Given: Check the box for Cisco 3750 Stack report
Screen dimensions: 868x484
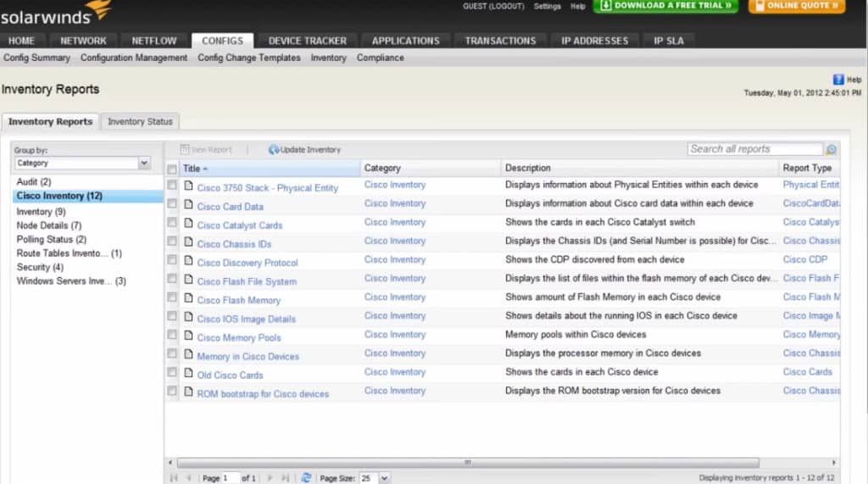Looking at the screenshot, I should [172, 185].
